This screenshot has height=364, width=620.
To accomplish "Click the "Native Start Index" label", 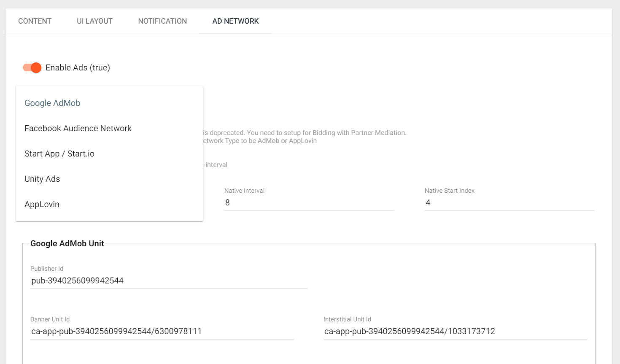I will 449,191.
